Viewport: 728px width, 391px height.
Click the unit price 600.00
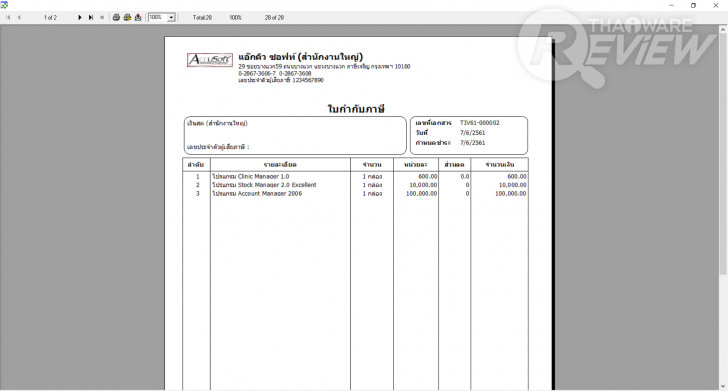coord(428,176)
